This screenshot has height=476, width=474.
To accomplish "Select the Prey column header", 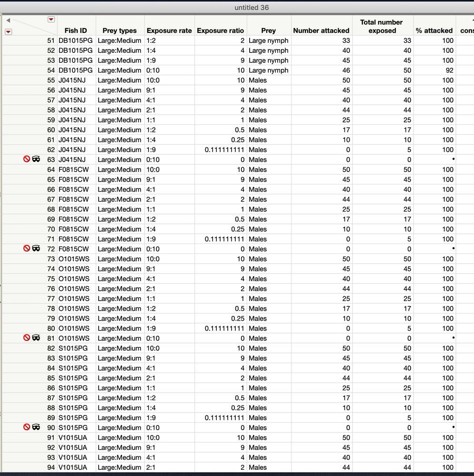I will point(269,30).
